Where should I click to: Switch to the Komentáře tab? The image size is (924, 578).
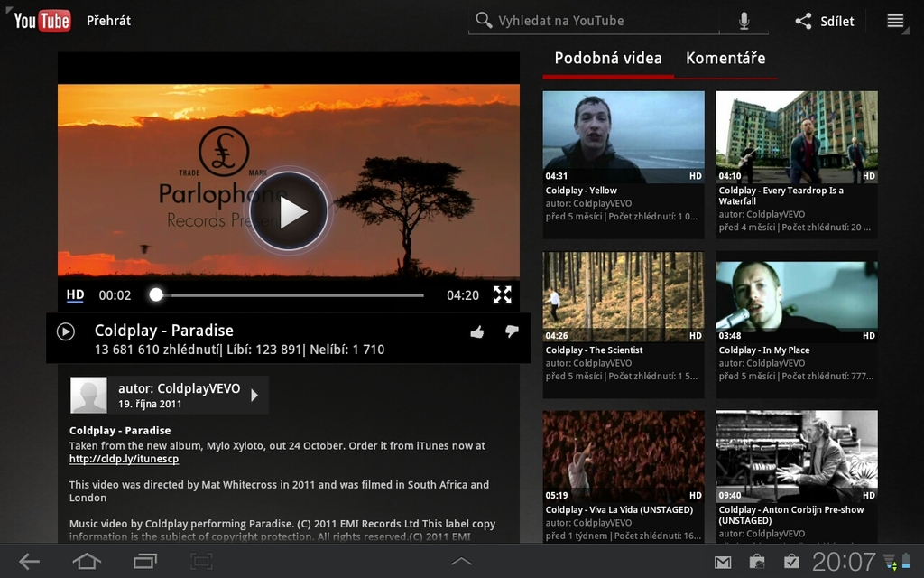pos(725,59)
